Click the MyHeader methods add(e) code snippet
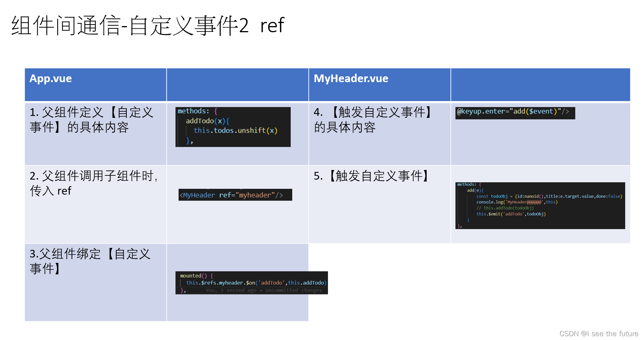644x340 pixels. (540, 206)
